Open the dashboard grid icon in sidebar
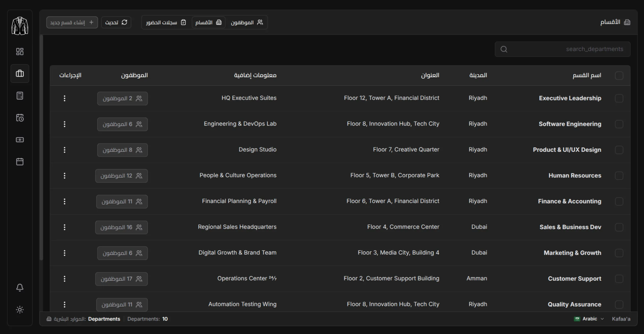The width and height of the screenshot is (644, 334). [x=20, y=52]
